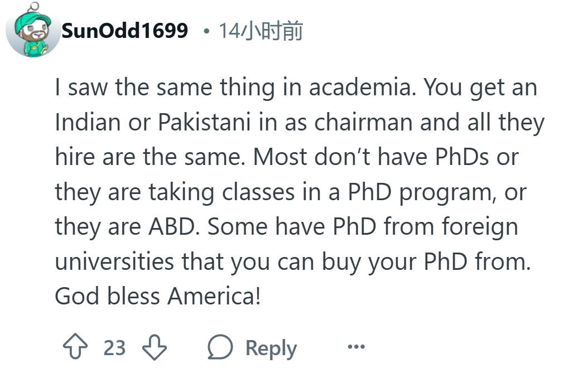The width and height of the screenshot is (588, 378).
Task: Upvote SunOdd1699's comment
Action: [x=75, y=347]
